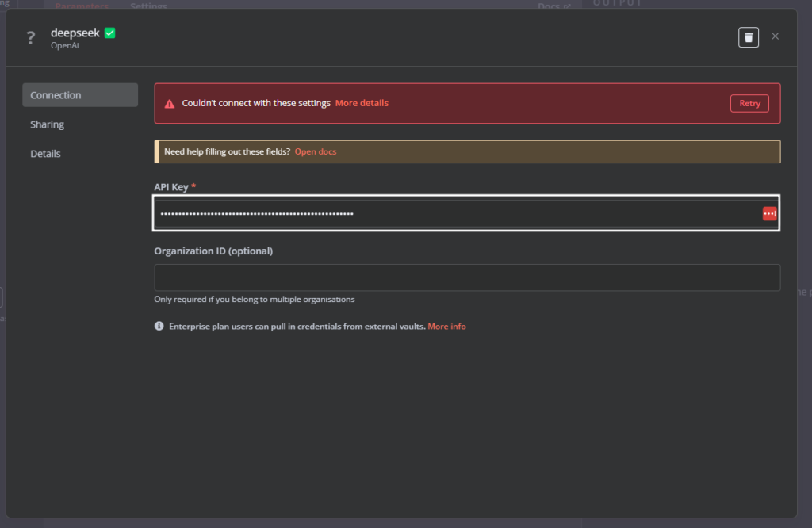Click the Settings tab behind the dialog
The height and width of the screenshot is (528, 812).
tap(148, 6)
